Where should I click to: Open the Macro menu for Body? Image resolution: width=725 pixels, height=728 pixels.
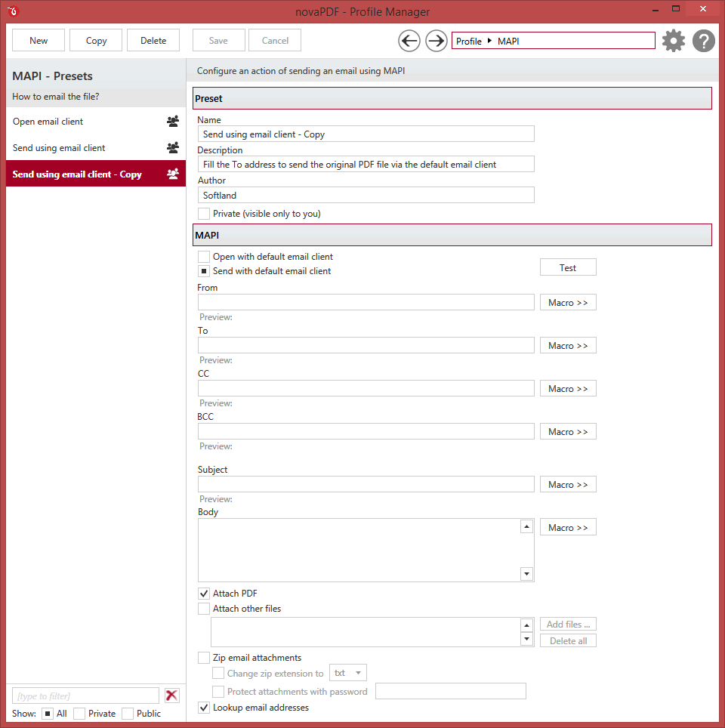tap(568, 527)
